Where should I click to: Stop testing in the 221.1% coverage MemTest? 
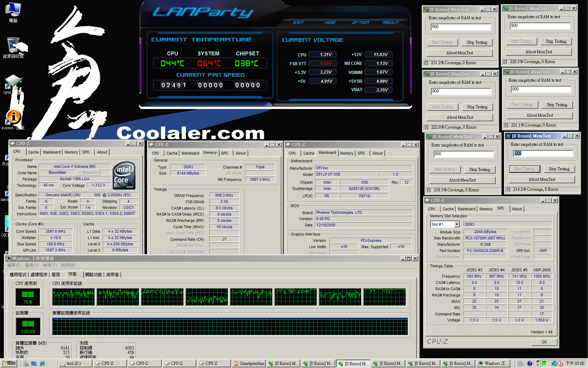[557, 105]
